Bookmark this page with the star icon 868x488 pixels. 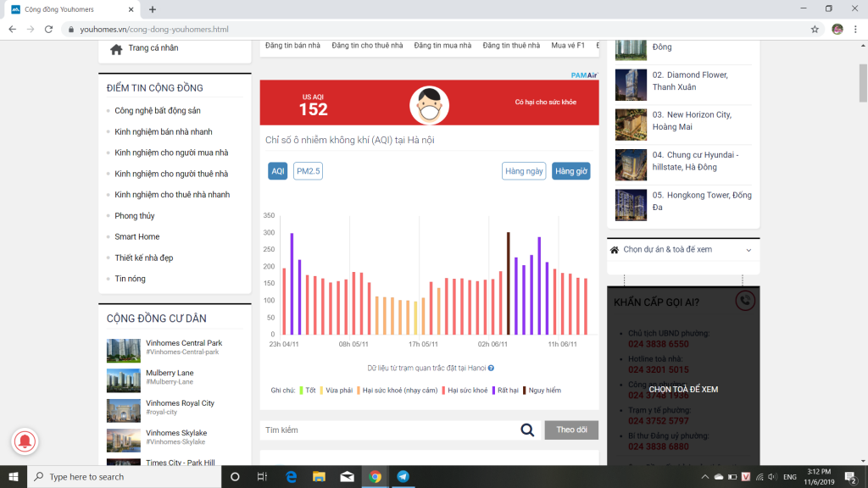[x=815, y=30]
